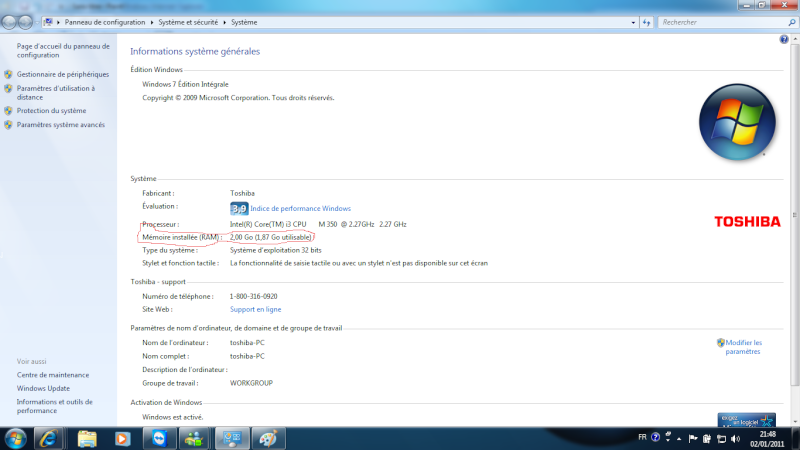Open Windows Explorer folder on taskbar

[x=87, y=439]
